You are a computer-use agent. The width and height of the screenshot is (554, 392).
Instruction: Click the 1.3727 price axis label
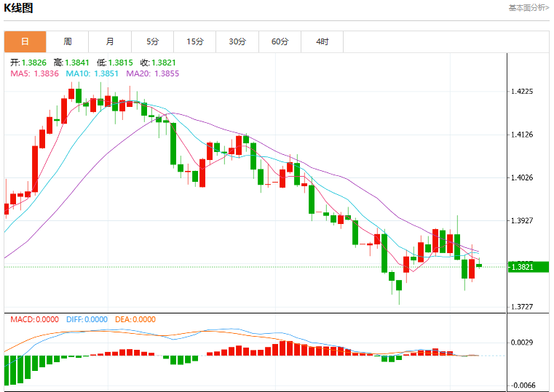(522, 307)
